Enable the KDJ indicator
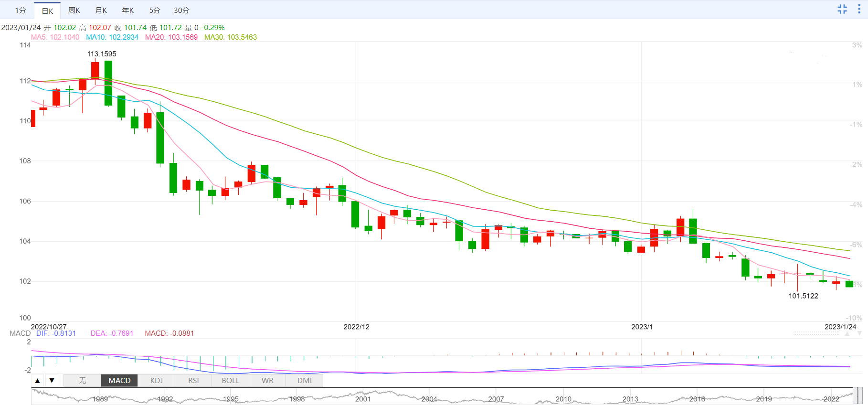The height and width of the screenshot is (417, 868). point(157,381)
